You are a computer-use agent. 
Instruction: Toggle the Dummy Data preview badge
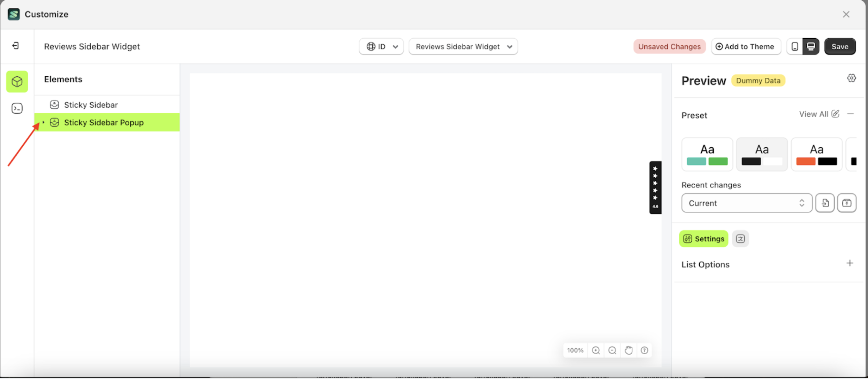click(x=758, y=80)
